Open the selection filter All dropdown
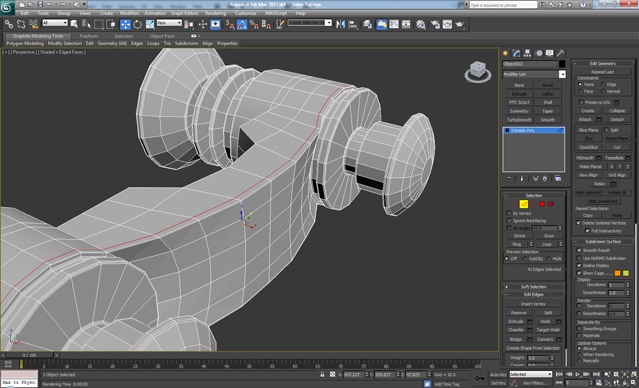Viewport: 639px width, 388px height. (55, 23)
